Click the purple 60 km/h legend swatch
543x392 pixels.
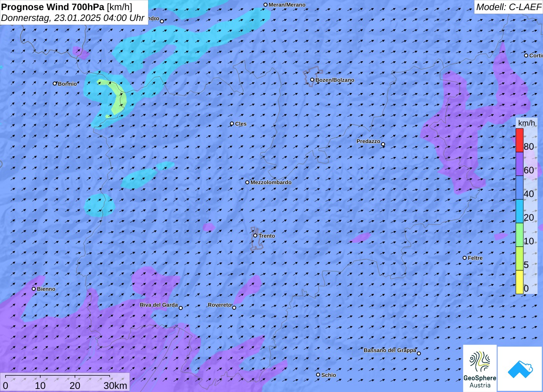[519, 164]
